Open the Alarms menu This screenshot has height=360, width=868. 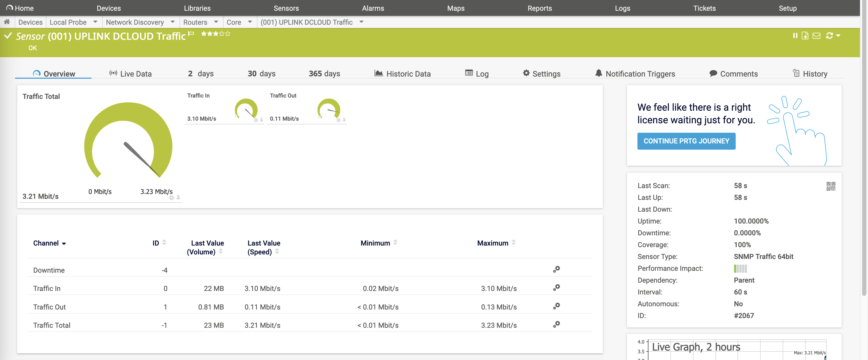pos(373,8)
